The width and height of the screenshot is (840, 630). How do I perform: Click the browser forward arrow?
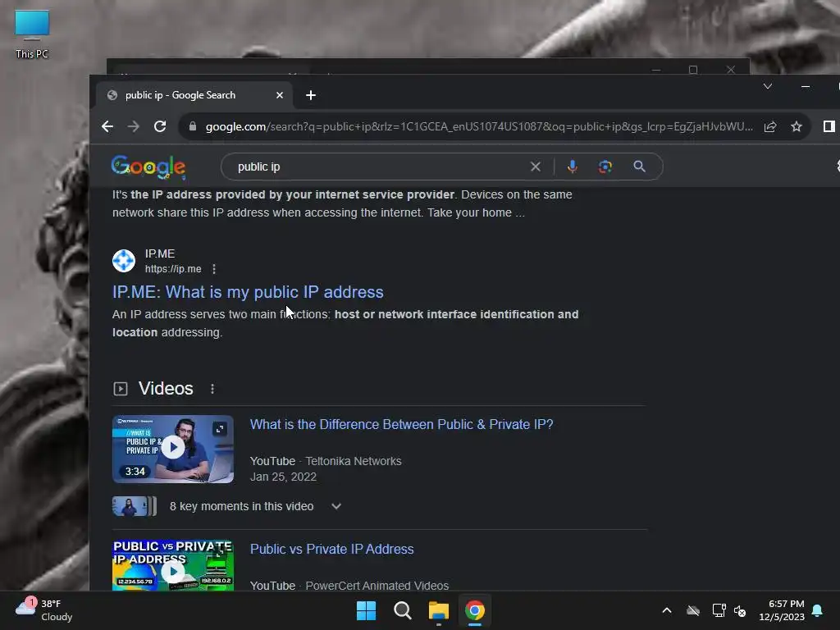(134, 126)
